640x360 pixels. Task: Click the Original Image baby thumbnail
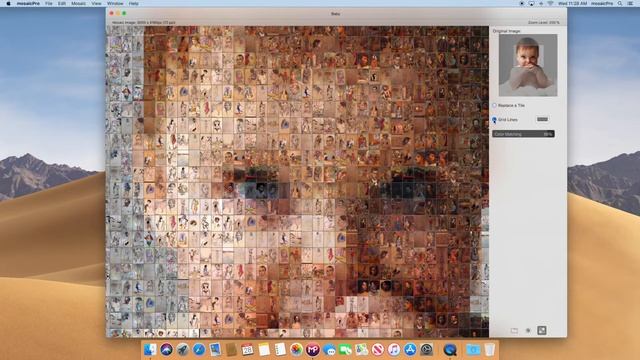[x=528, y=65]
